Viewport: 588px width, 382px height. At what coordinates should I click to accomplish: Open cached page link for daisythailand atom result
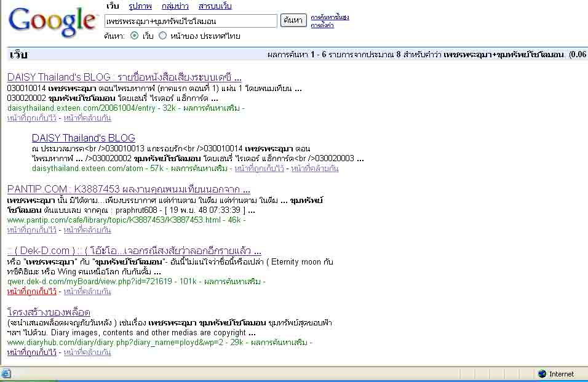point(259,169)
